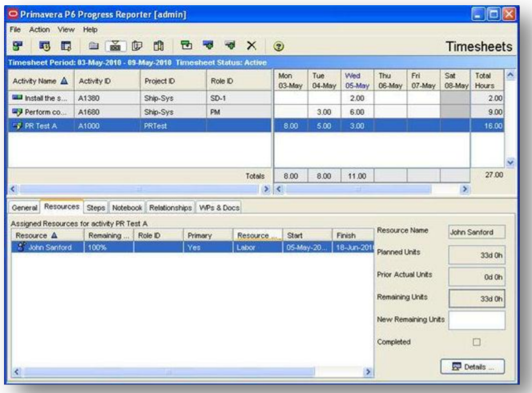
Task: Click the Project ID column header
Action: coord(173,81)
